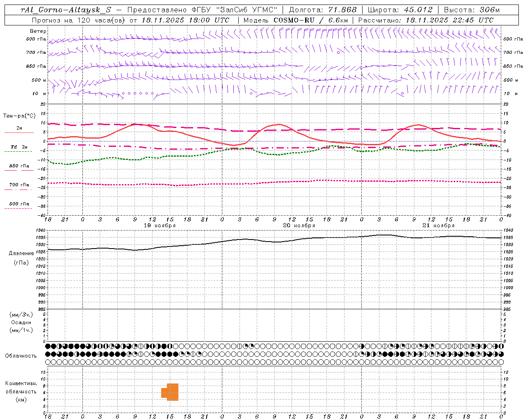The width and height of the screenshot is (525, 420).
Task: Click the 2м temperature legend line
Action: (x=19, y=130)
